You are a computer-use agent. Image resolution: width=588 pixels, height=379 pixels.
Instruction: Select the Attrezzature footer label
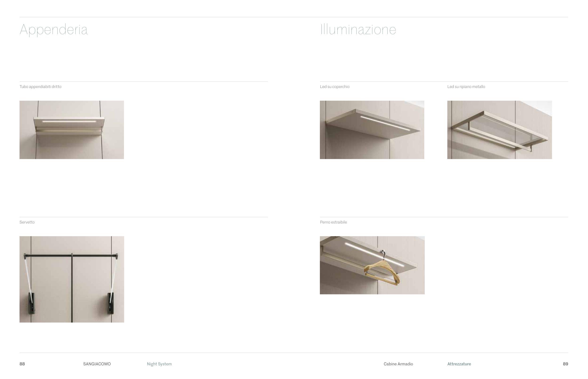459,364
